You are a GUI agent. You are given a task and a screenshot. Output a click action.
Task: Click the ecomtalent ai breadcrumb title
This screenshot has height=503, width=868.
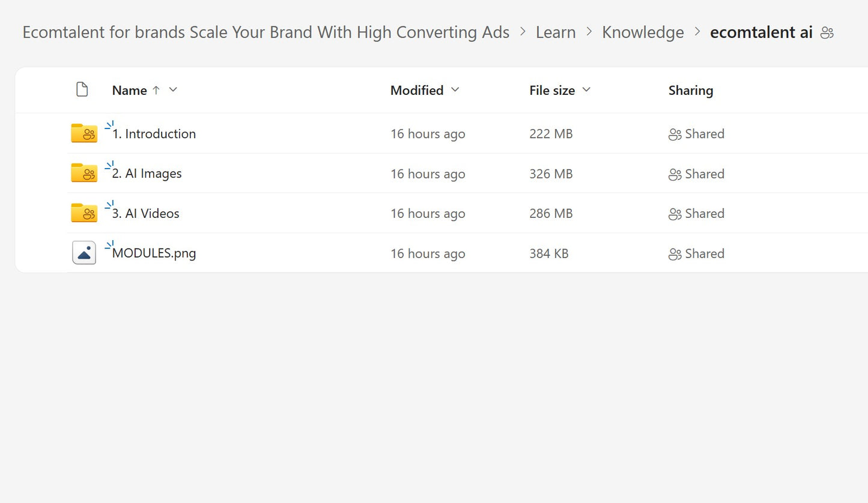coord(761,32)
